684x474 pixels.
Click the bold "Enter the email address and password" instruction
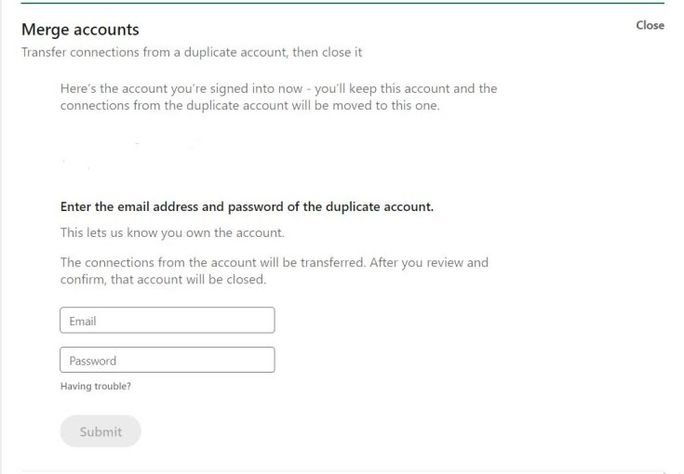(246, 207)
